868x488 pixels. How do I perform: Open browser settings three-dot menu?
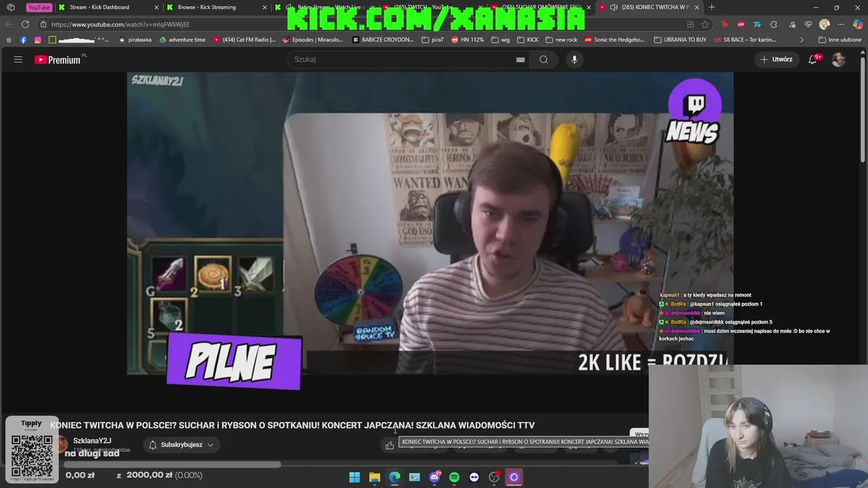coord(842,24)
